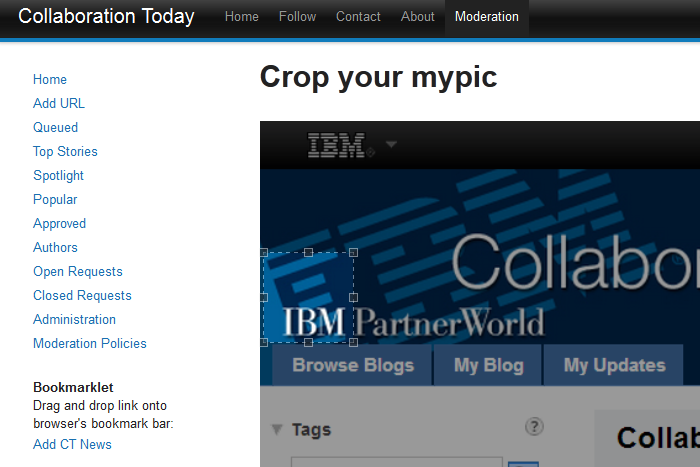Screen dimensions: 700x467
Task: Click the top-right crop selection handle
Action: 353,252
